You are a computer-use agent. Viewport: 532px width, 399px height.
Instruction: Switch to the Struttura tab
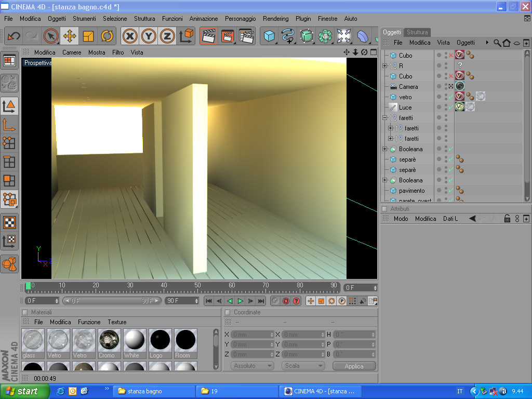[417, 32]
